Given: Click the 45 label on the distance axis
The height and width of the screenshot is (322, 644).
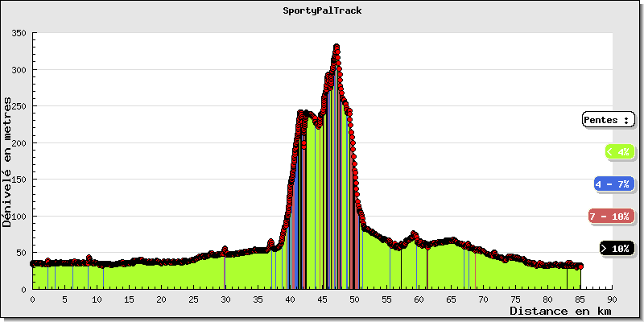Looking at the screenshot, I should (323, 299).
